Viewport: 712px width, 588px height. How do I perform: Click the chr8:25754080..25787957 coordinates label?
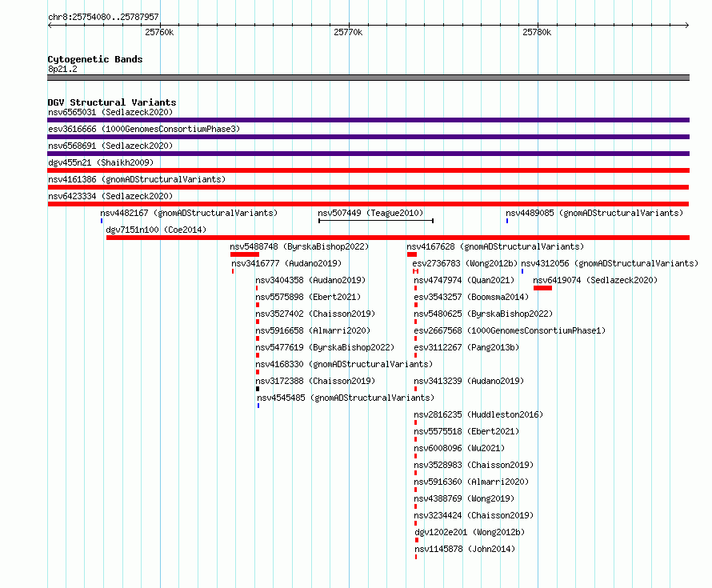(x=103, y=17)
